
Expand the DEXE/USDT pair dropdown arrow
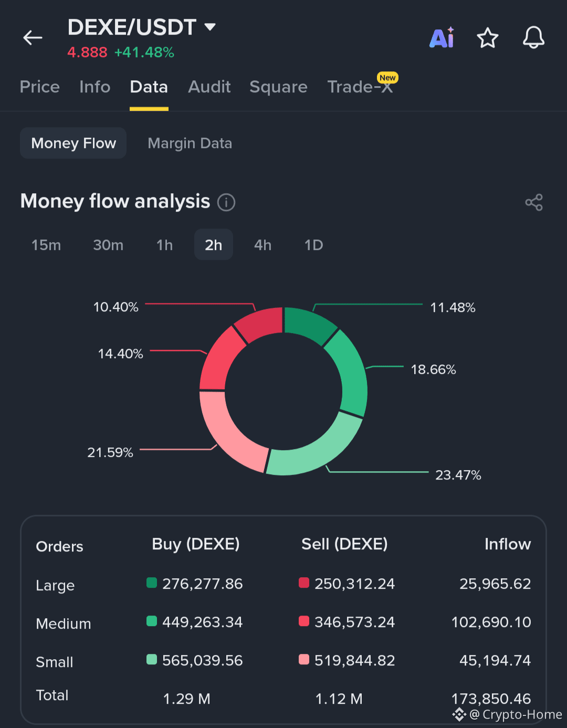pos(210,27)
